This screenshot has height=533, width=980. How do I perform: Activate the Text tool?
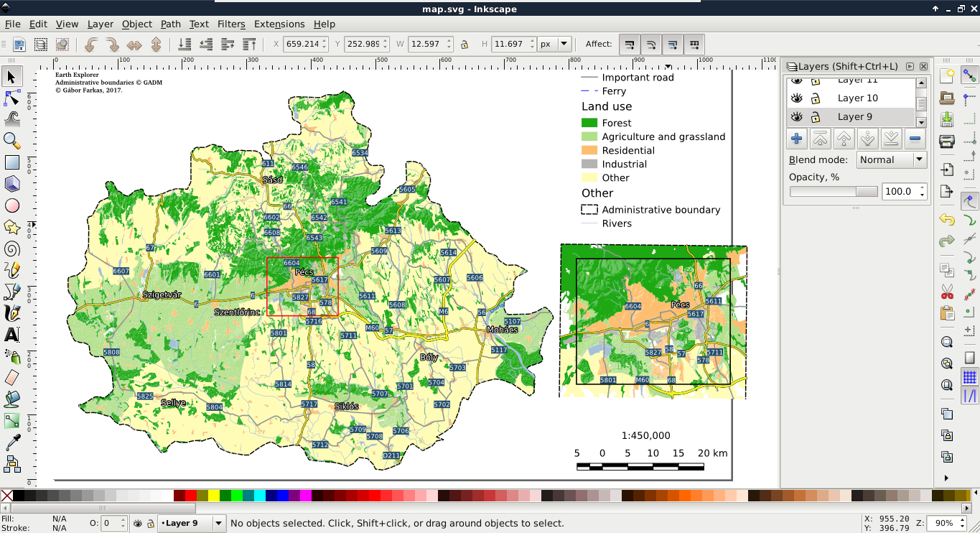click(x=12, y=335)
